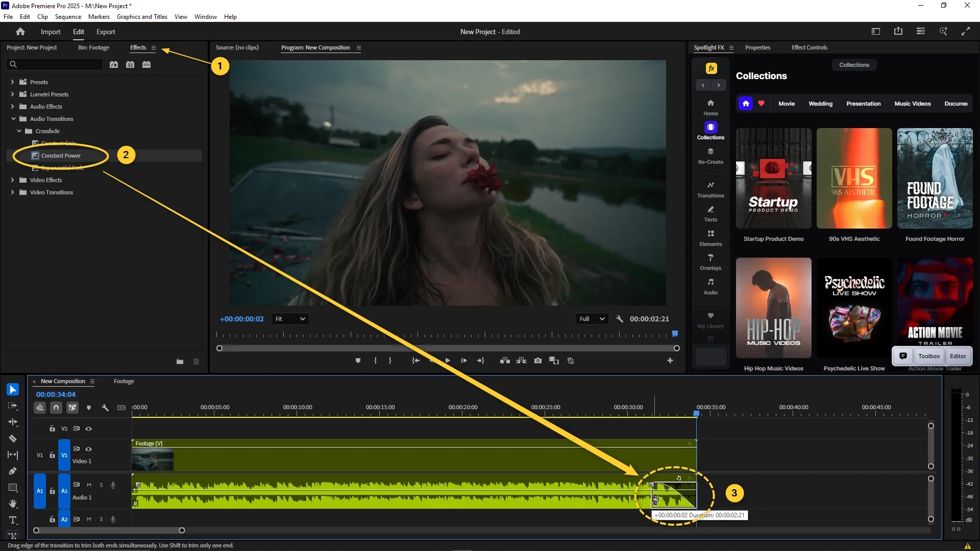Screen dimensions: 980x551
Task: Open the 90s VHS Aesthetic thumbnail
Action: point(854,178)
